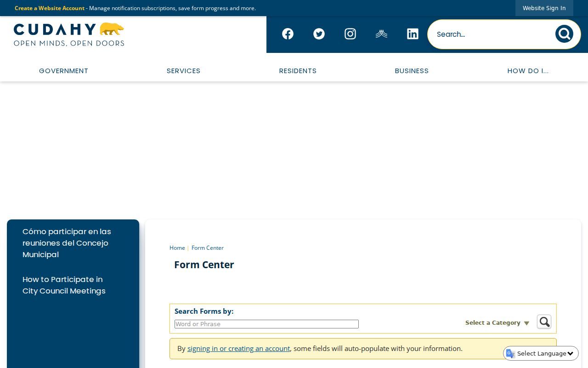
Task: Open the How Do I... menu
Action: coord(528,71)
